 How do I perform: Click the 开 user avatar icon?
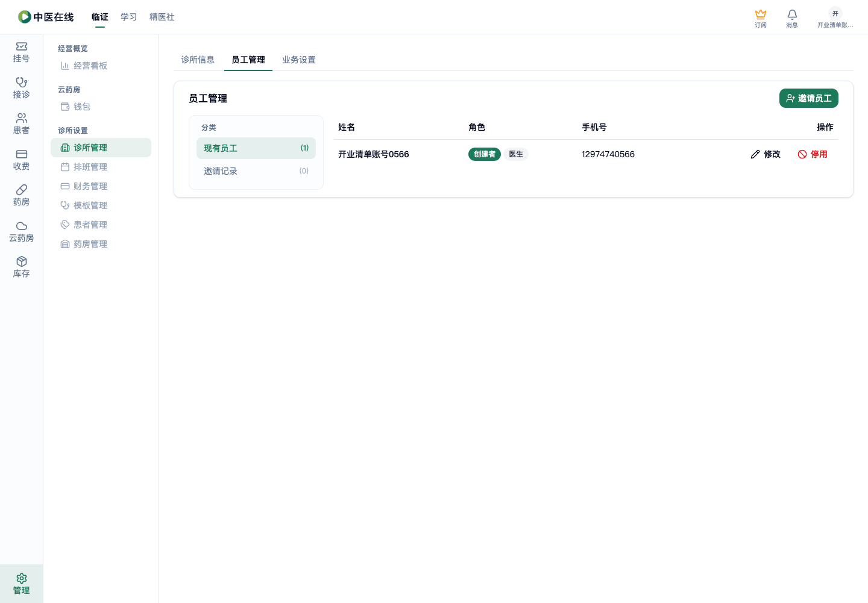click(835, 13)
